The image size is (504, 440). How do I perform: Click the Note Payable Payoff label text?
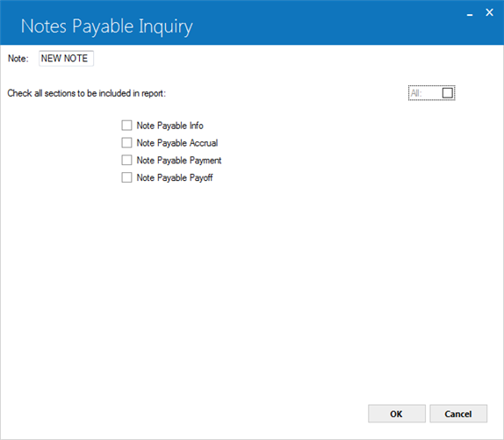click(175, 177)
